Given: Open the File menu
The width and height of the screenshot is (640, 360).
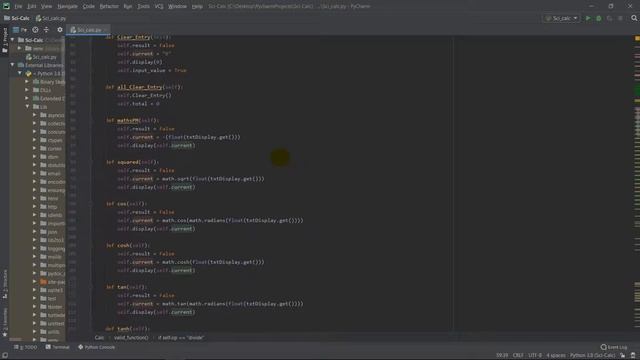Looking at the screenshot, I should (x=18, y=7).
